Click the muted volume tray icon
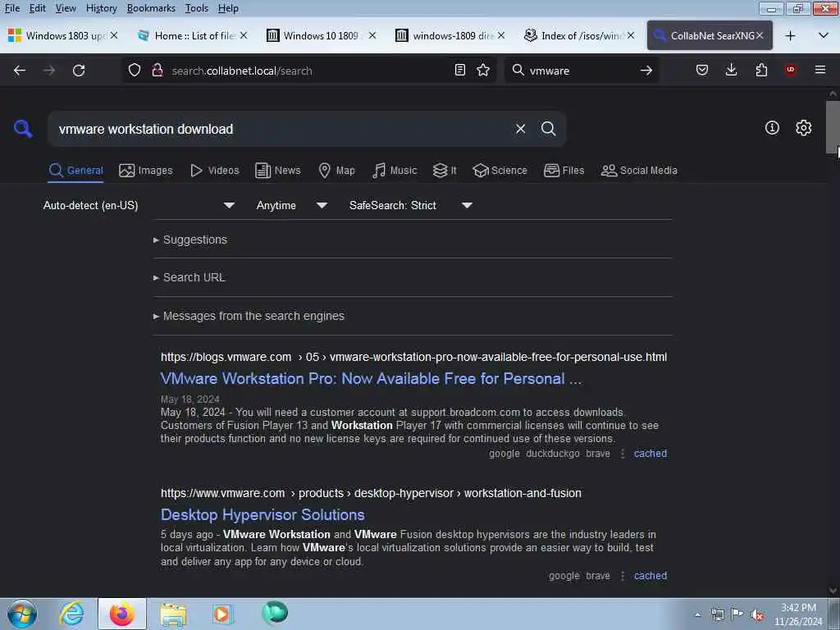 coord(757,614)
